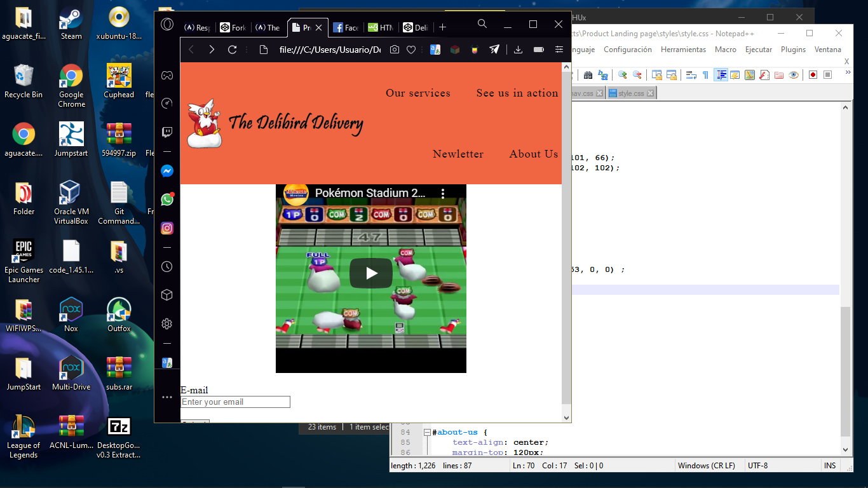Open Instagram in the Opera sidebar

pyautogui.click(x=166, y=227)
